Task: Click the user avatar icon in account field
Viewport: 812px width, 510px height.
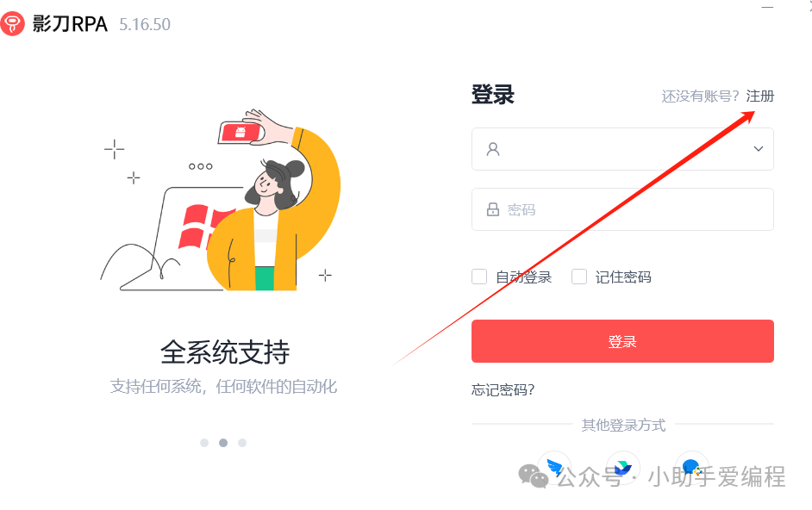Action: [493, 149]
